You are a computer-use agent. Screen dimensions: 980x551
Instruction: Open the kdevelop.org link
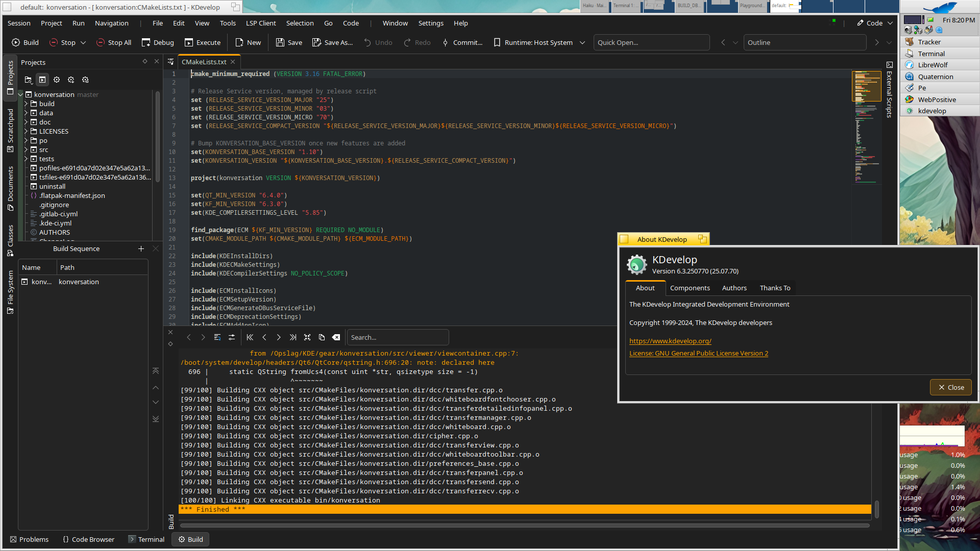(670, 341)
